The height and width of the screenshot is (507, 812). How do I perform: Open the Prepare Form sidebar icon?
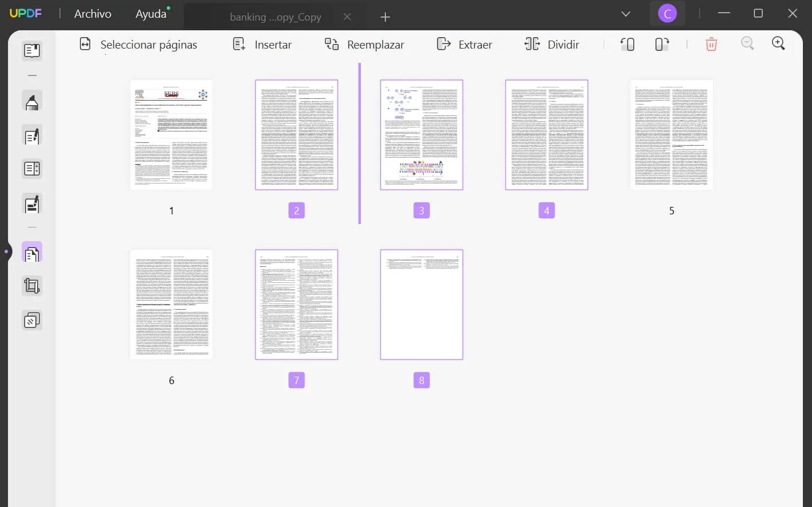click(32, 169)
